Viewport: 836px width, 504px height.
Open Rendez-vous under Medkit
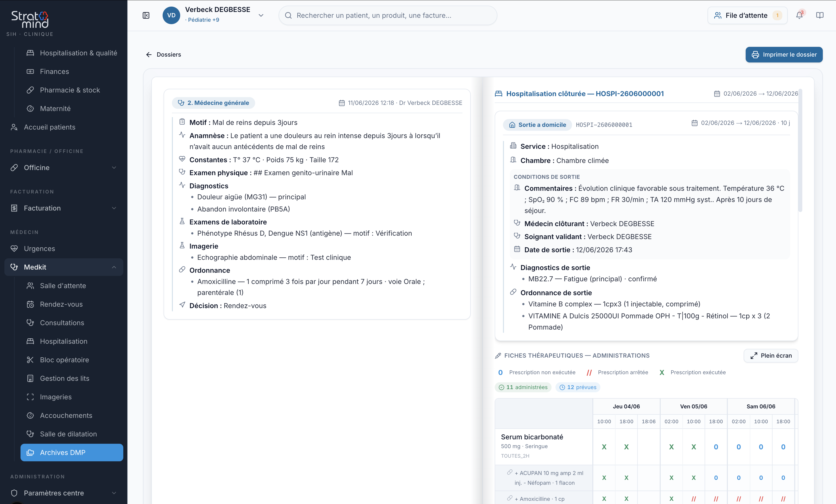pos(72,304)
